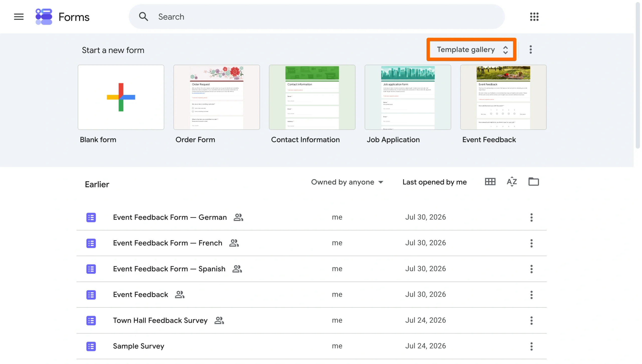This screenshot has height=364, width=642.
Task: Open more options for Town Hall Feedback Survey
Action: (531, 321)
